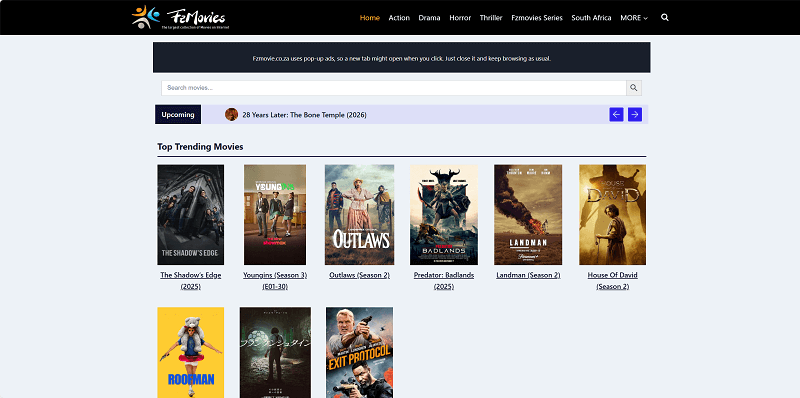Viewport: 800px width, 398px height.
Task: Open the Thriller category
Action: coord(491,18)
